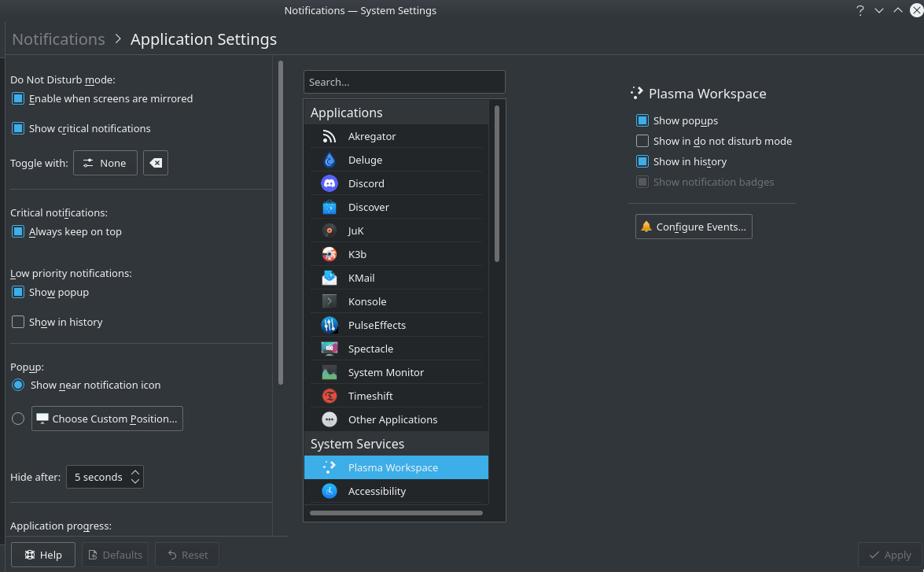Select PulseEffects in the applications list
The height and width of the screenshot is (572, 924).
pos(396,325)
